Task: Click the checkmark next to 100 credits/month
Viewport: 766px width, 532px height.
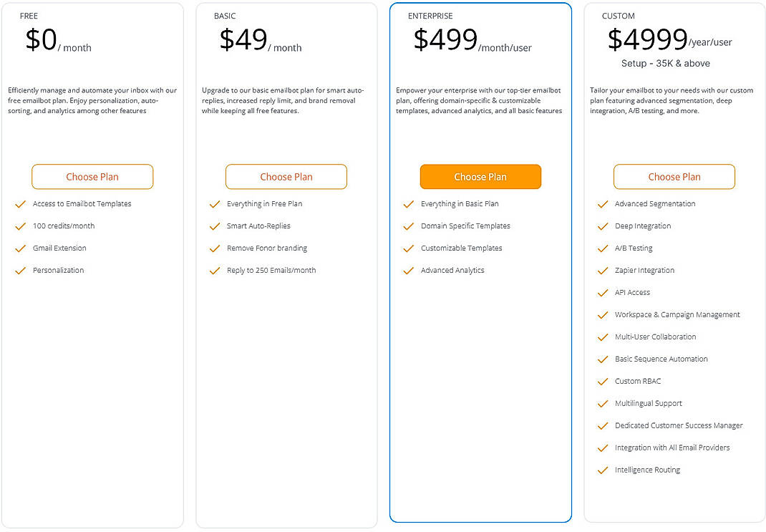Action: 20,226
